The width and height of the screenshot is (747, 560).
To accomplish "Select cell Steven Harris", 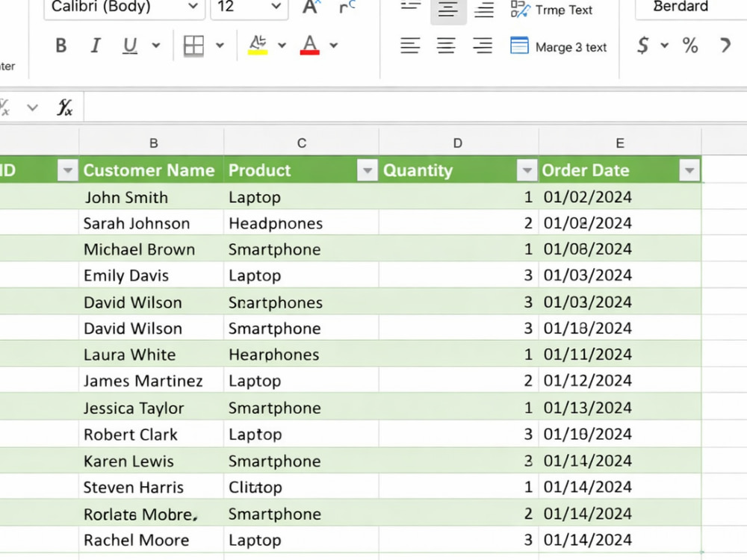I will click(152, 487).
